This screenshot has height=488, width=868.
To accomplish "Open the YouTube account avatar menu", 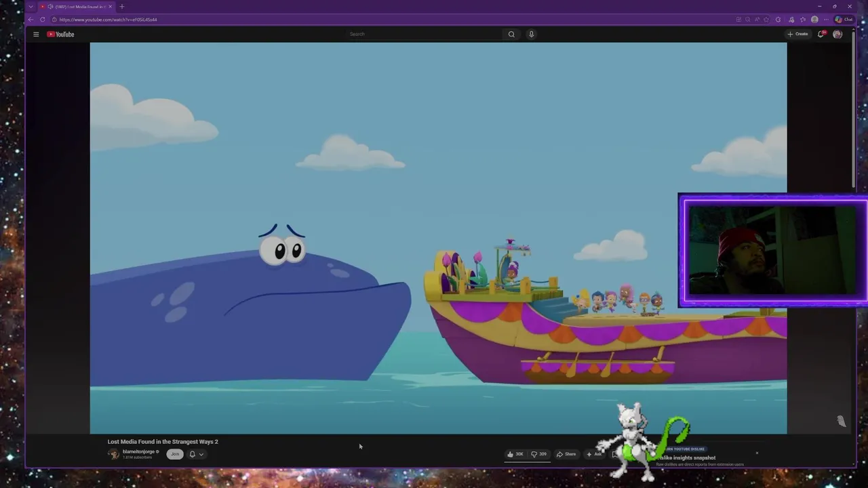I will (837, 34).
